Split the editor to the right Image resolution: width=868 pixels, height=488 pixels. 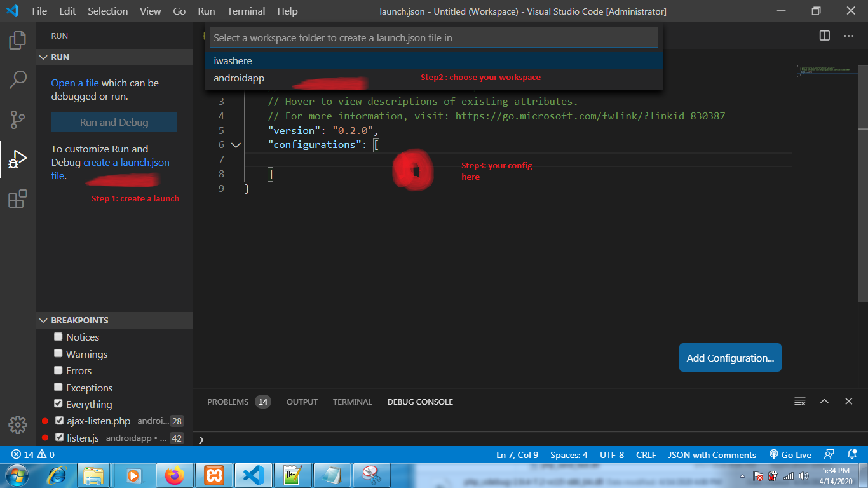click(x=825, y=36)
